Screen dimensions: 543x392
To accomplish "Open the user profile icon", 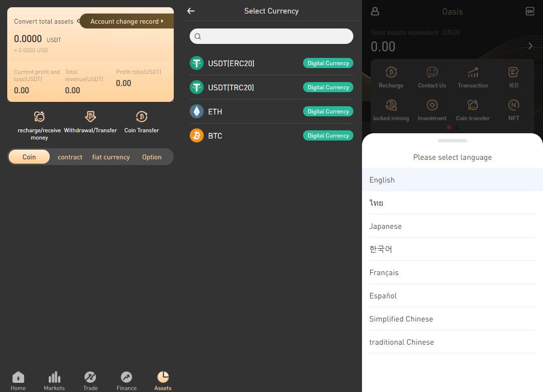I will click(375, 12).
